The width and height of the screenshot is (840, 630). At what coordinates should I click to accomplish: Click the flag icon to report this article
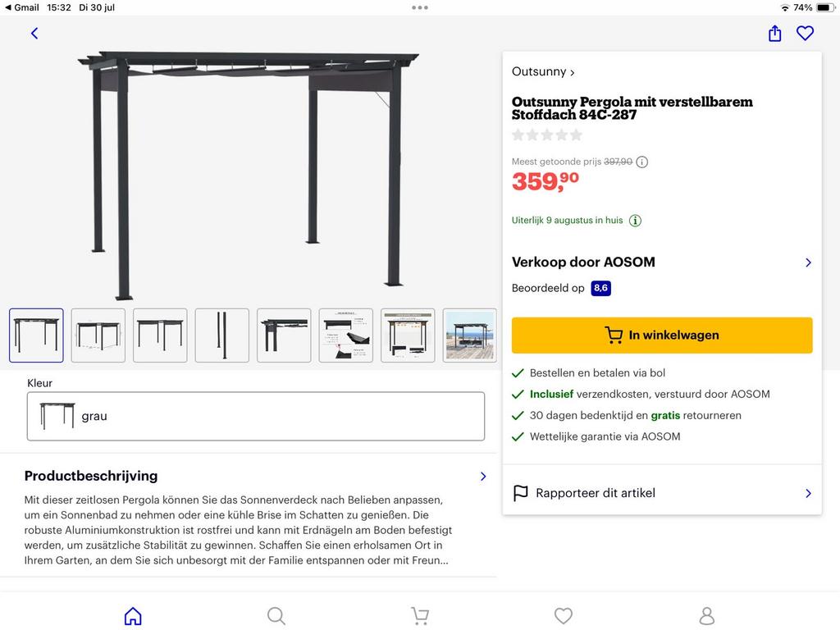520,493
